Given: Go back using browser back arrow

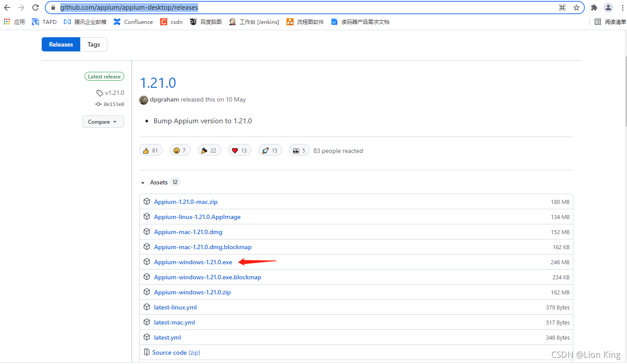Looking at the screenshot, I should [7, 8].
